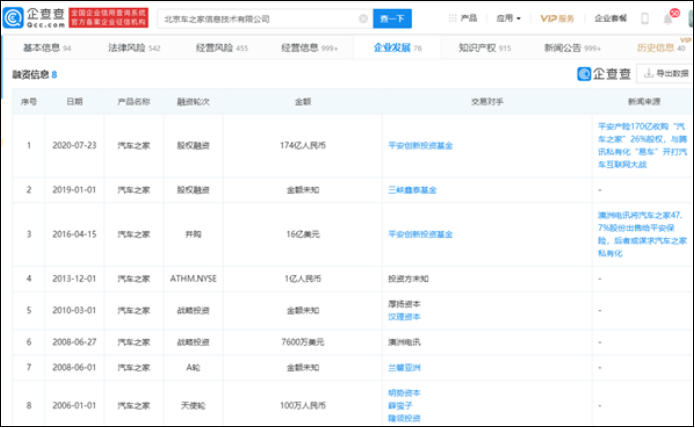
Task: Open the notification bell icon
Action: pyautogui.click(x=668, y=19)
